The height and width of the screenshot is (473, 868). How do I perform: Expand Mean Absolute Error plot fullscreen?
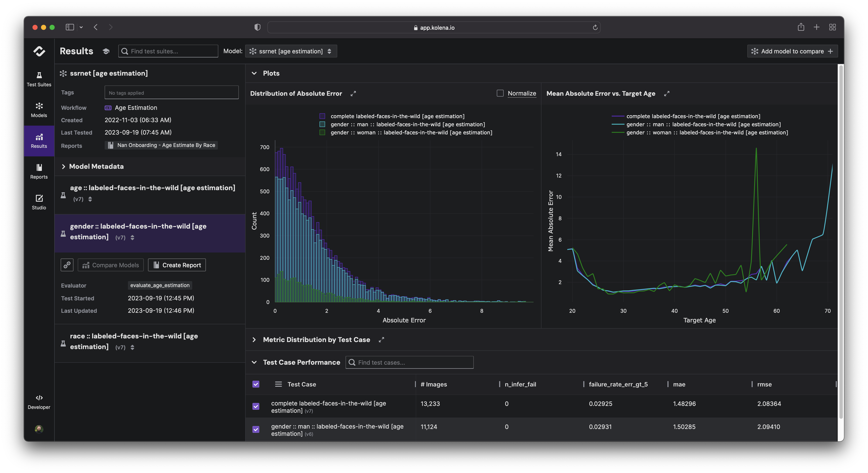coord(666,94)
